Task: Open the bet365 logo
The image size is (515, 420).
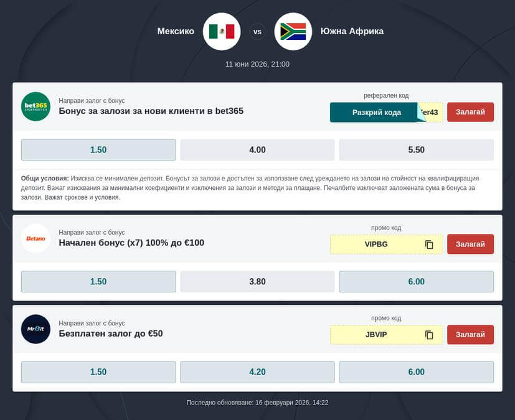Action: pyautogui.click(x=35, y=106)
